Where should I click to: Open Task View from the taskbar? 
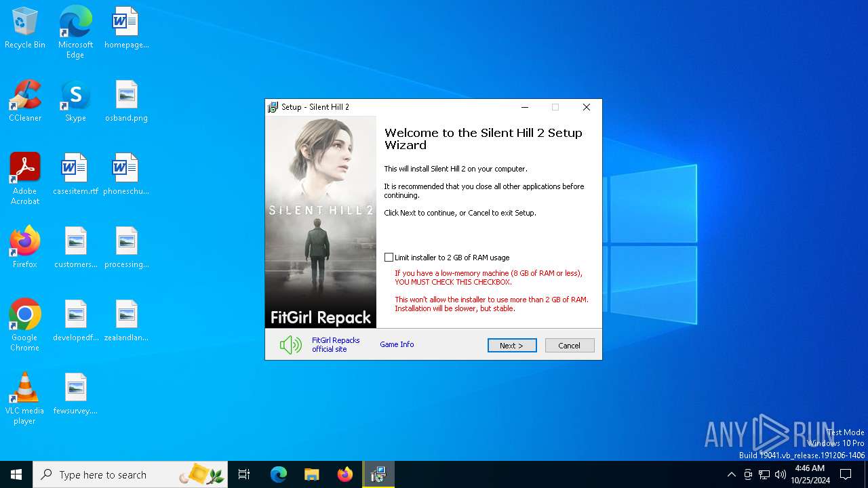[244, 474]
